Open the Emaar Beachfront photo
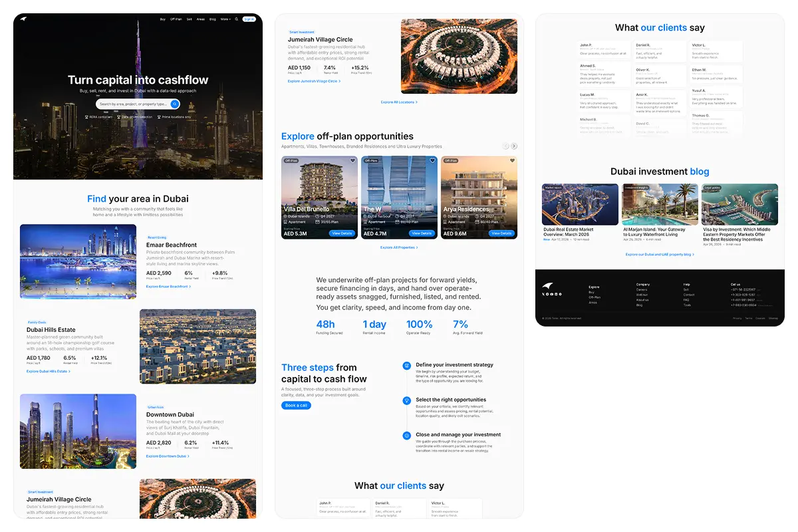 [x=78, y=262]
